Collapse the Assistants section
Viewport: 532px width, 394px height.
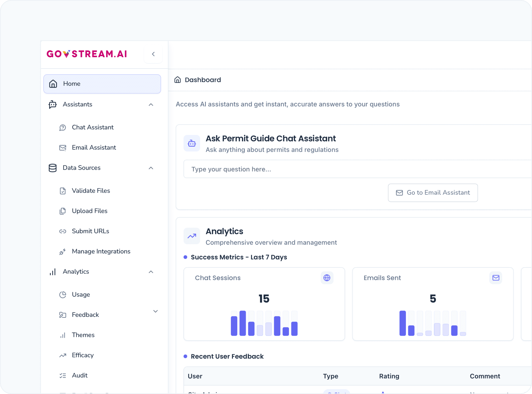[151, 104]
